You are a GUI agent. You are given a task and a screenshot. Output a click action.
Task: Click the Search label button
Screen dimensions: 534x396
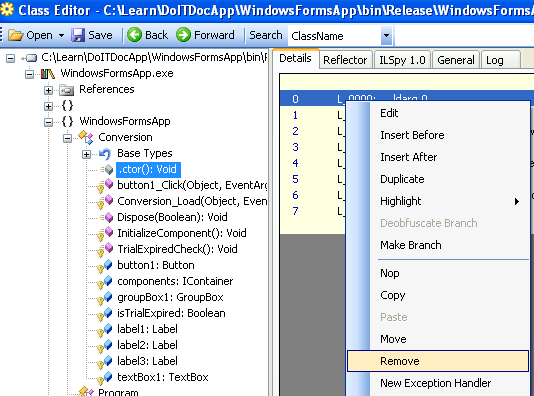(266, 35)
